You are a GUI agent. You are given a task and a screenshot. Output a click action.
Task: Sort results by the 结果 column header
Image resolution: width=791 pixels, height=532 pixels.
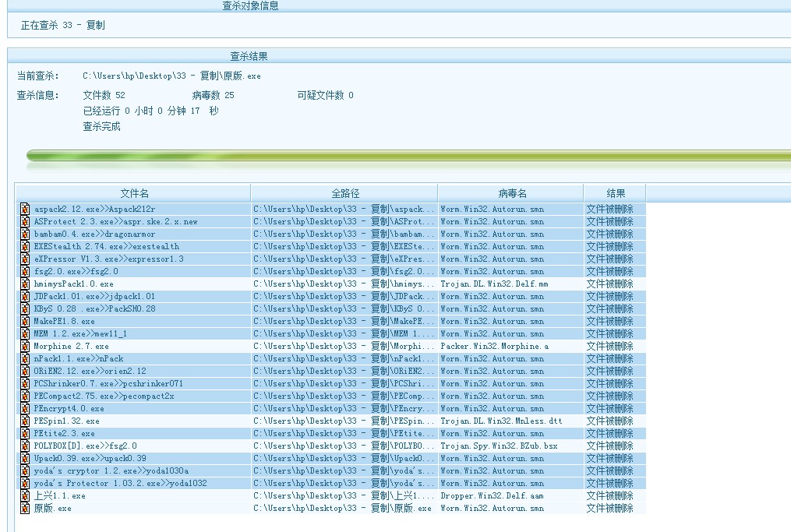pos(615,193)
